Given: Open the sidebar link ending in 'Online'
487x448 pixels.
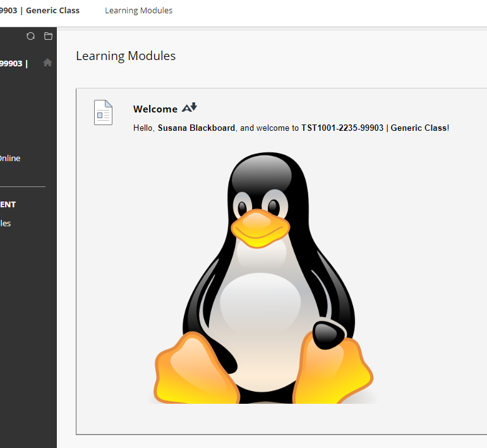Looking at the screenshot, I should (10, 158).
